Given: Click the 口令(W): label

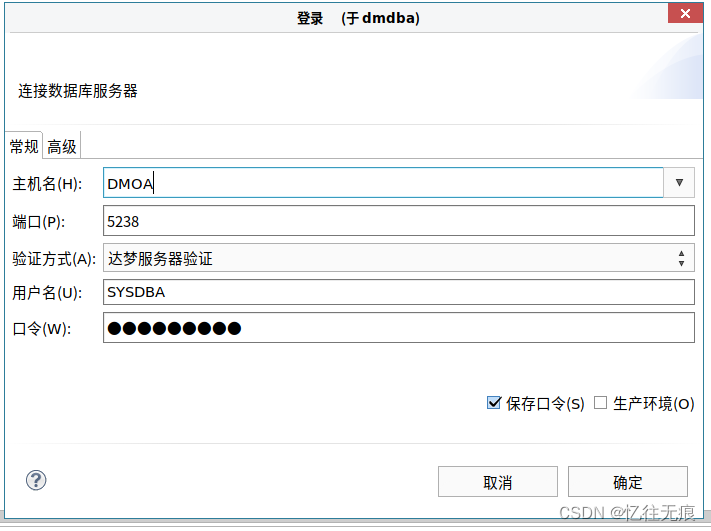Looking at the screenshot, I should (x=42, y=328).
